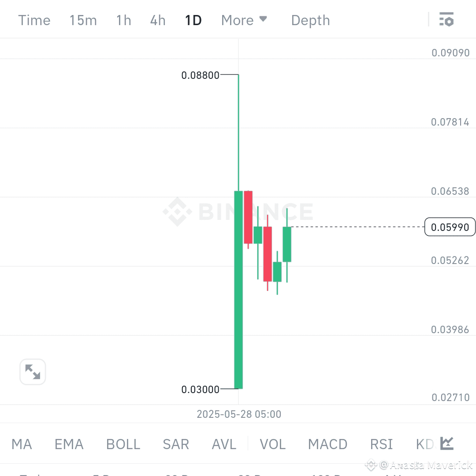Toggle the RSI indicator on
The height and width of the screenshot is (476, 476).
pyautogui.click(x=381, y=444)
